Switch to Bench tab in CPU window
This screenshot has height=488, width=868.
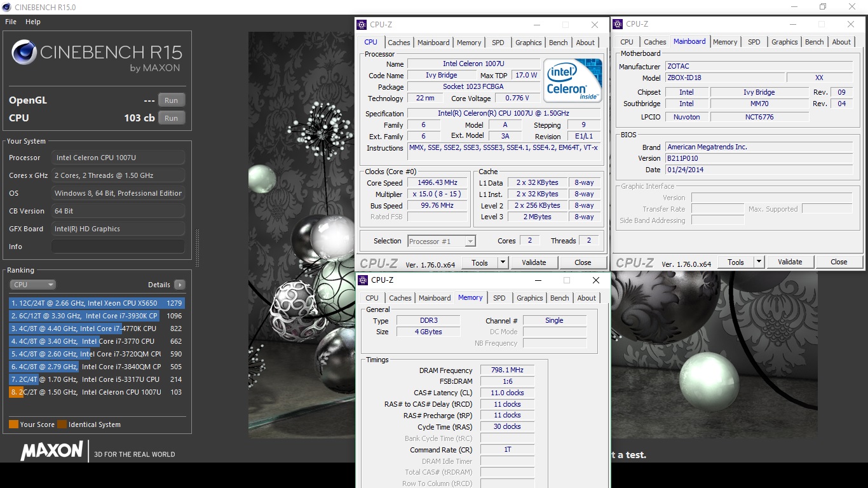pos(559,43)
